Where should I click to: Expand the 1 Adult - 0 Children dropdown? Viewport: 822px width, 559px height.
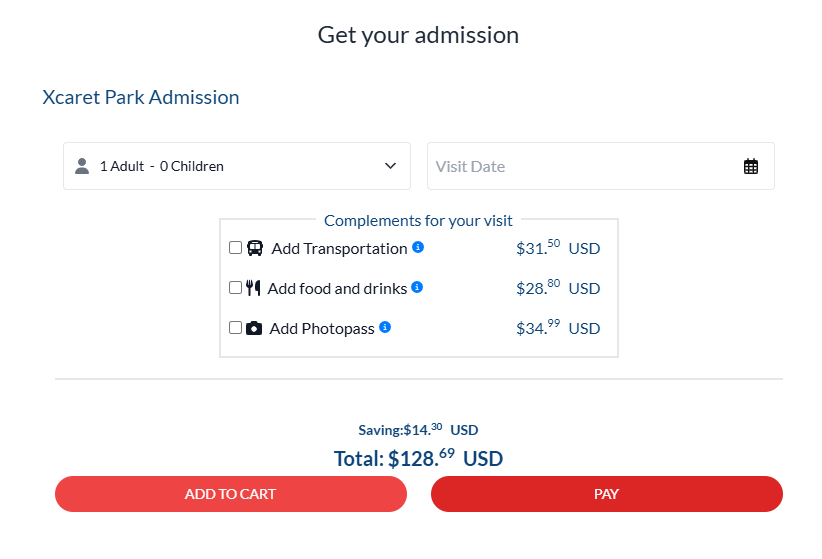pyautogui.click(x=237, y=166)
